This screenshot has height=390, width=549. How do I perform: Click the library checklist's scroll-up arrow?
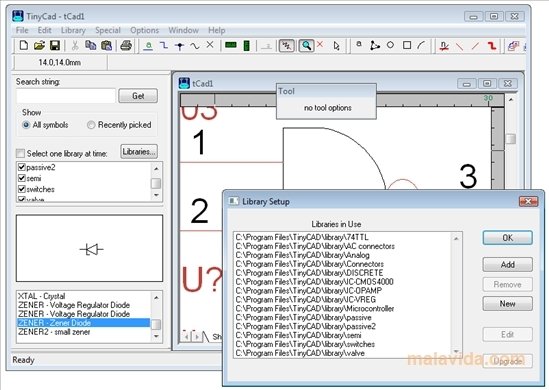click(x=156, y=168)
